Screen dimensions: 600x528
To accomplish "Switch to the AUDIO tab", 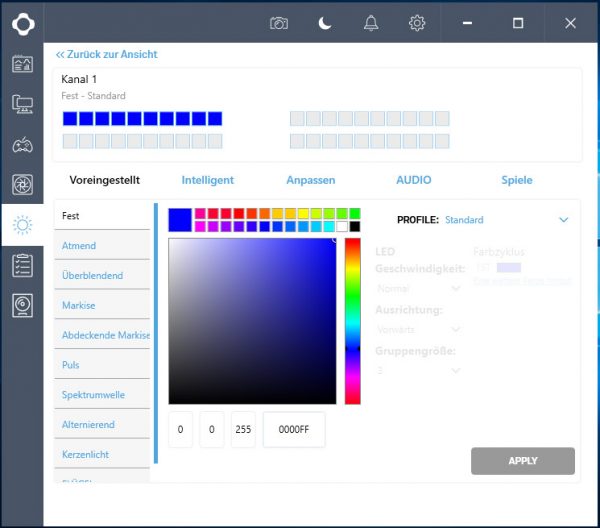I will point(414,180).
